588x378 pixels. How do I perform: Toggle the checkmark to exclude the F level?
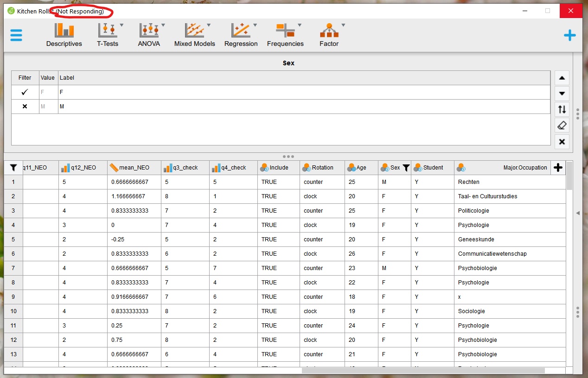point(25,92)
